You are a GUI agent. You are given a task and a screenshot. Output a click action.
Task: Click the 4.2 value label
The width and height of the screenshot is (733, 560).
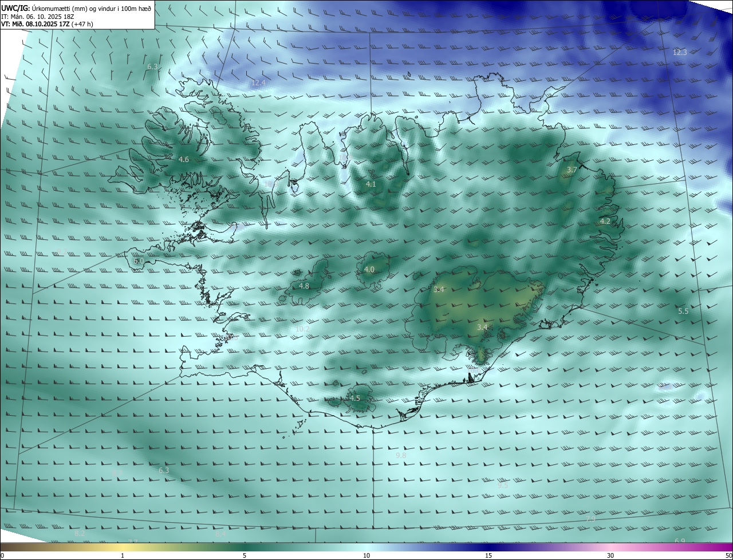[x=605, y=221]
